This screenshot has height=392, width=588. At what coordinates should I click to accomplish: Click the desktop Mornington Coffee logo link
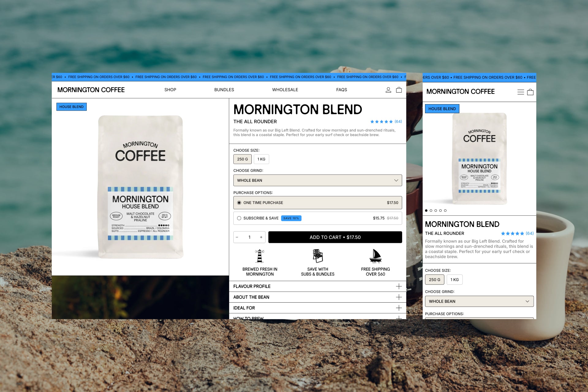pos(91,90)
